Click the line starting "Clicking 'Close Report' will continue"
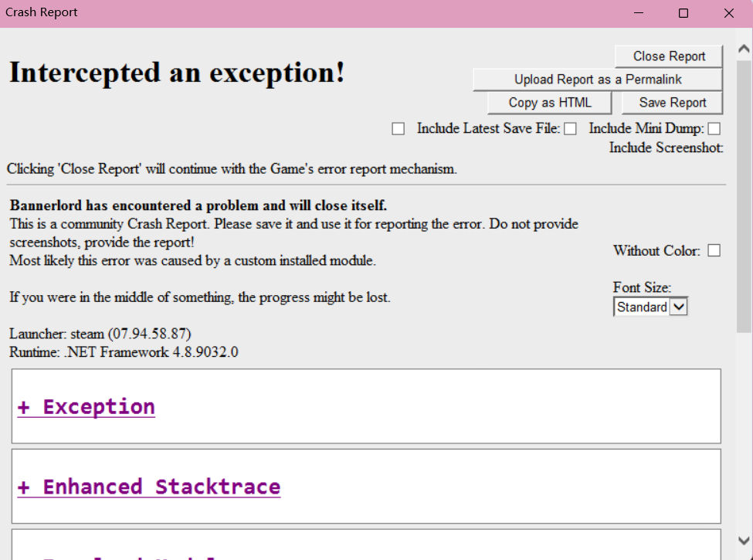This screenshot has height=560, width=753. click(x=232, y=169)
